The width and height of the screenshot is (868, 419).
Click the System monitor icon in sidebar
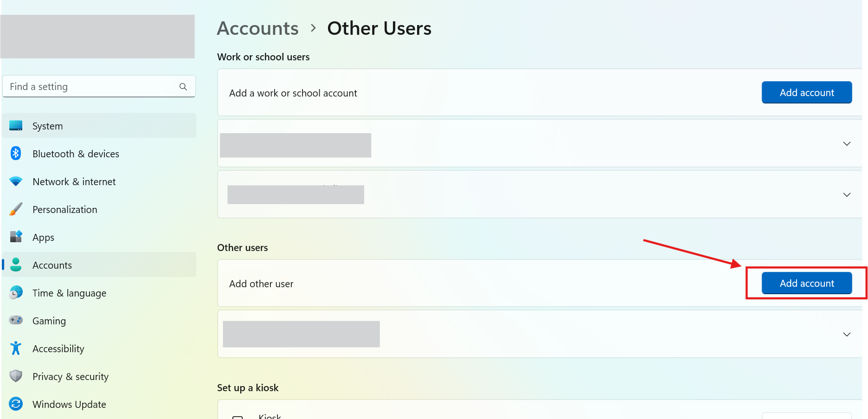point(16,126)
